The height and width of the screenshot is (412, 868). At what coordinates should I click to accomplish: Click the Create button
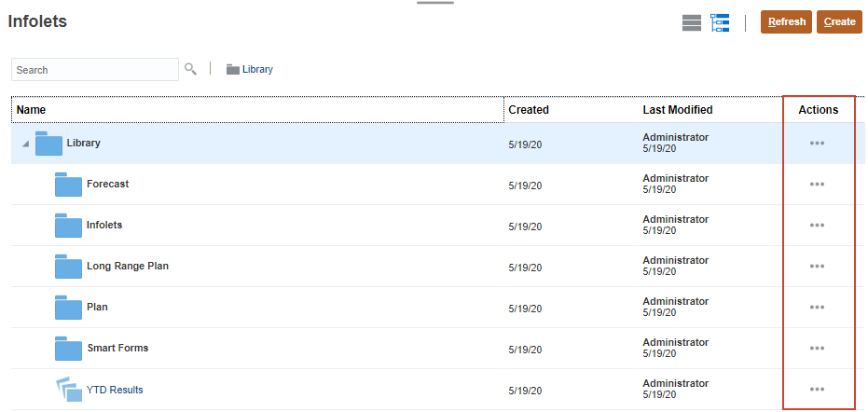coord(839,22)
